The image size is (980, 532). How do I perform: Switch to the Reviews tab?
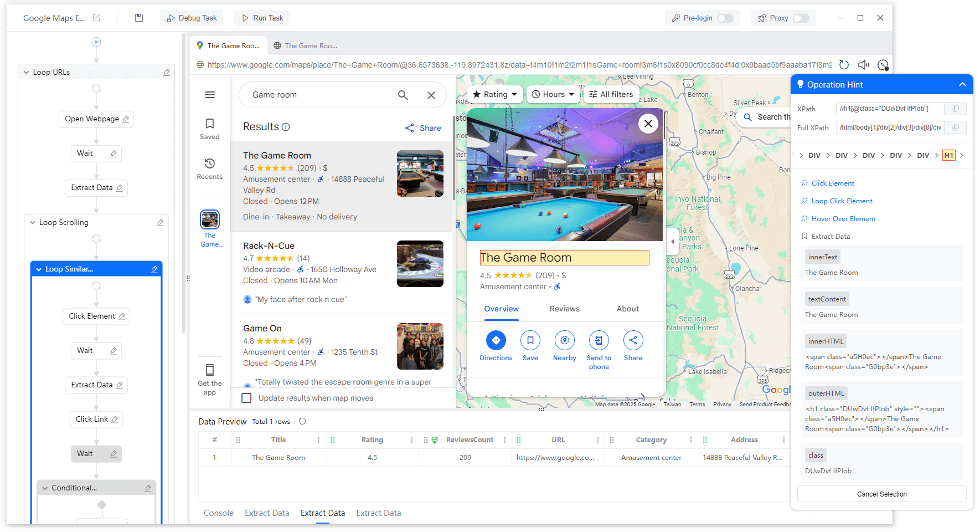click(565, 309)
